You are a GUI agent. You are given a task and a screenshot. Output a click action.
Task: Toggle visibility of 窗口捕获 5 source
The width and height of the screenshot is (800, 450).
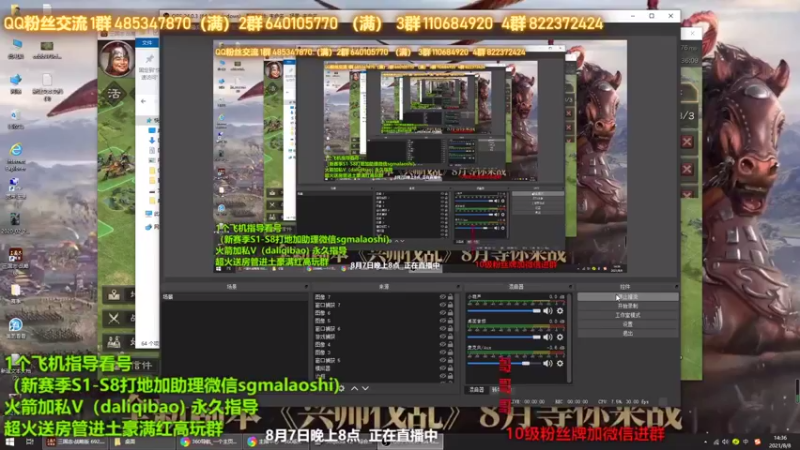[442, 360]
